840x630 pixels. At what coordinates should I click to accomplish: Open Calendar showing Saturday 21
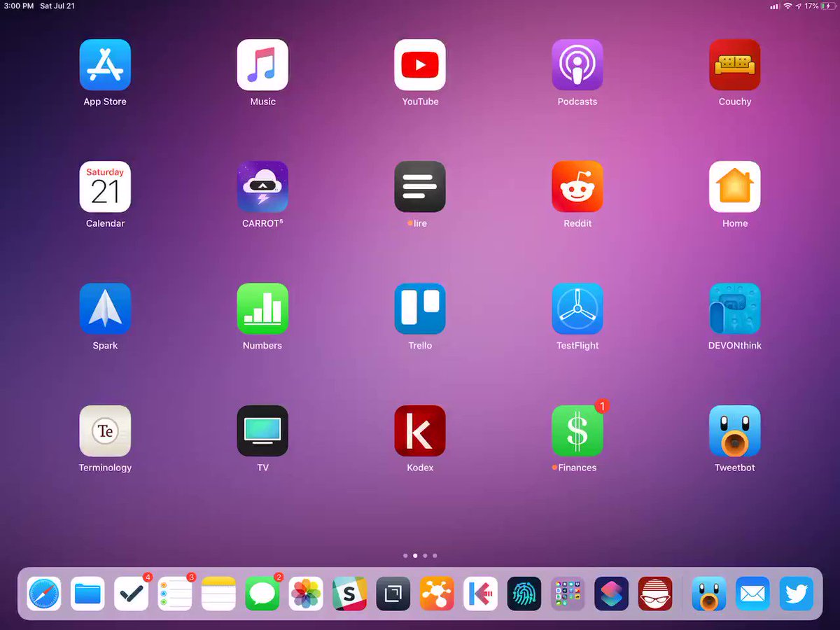(x=105, y=187)
